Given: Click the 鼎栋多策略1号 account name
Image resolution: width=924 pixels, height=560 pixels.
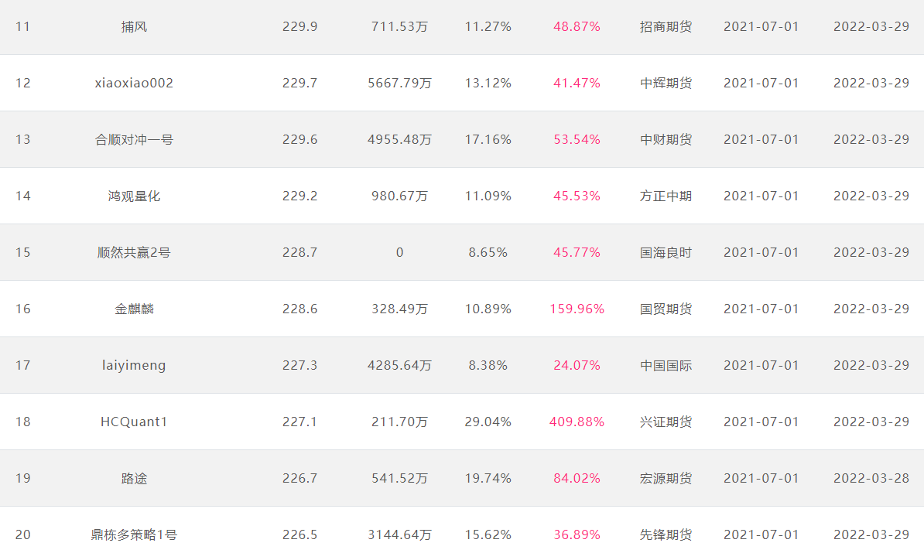Looking at the screenshot, I should (134, 534).
